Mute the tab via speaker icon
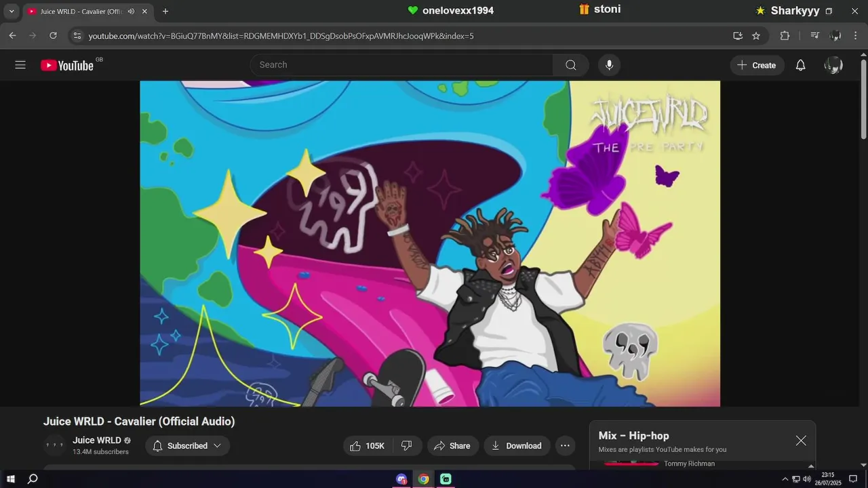The height and width of the screenshot is (488, 868). [x=131, y=12]
